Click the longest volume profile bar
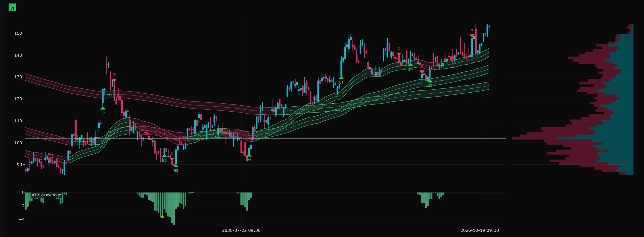This screenshot has width=644, height=237. click(572, 138)
